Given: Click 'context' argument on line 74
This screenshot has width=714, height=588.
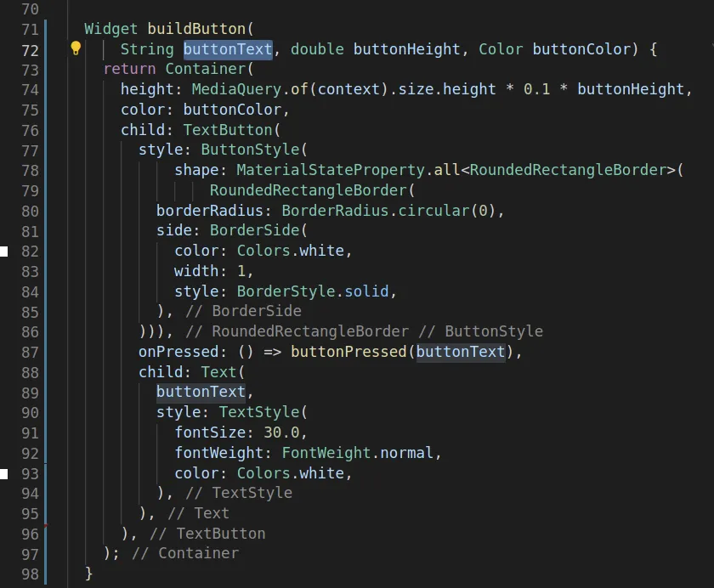Looking at the screenshot, I should 348,89.
